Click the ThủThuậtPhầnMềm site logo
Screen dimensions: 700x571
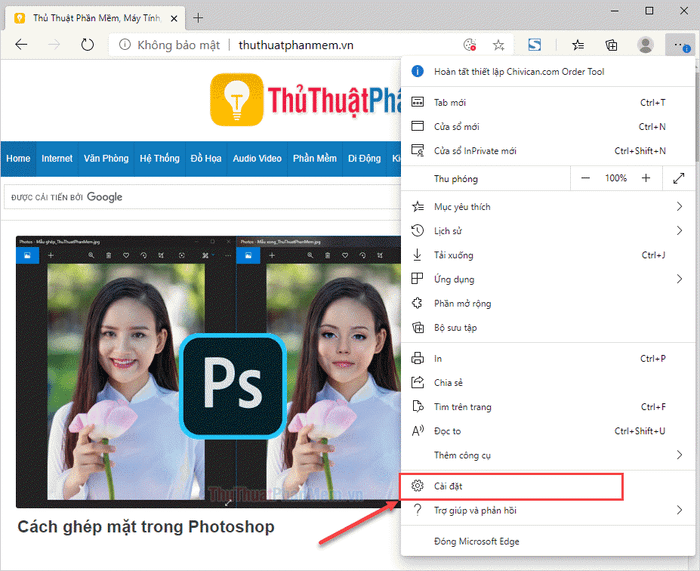pos(306,100)
